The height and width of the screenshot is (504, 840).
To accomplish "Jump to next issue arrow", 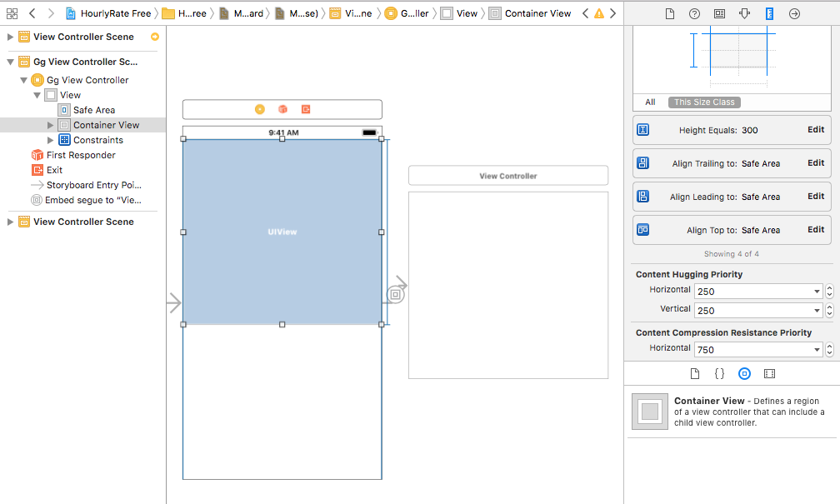I will [x=612, y=13].
